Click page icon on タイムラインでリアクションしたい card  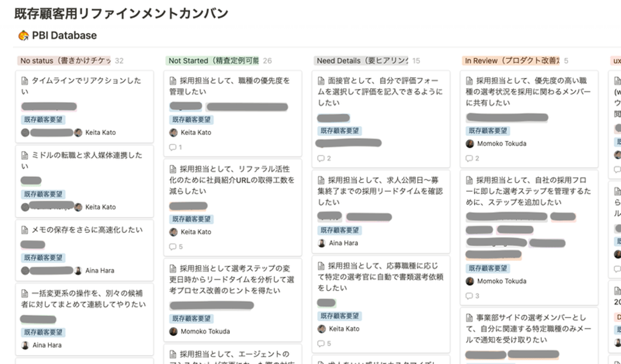[25, 81]
